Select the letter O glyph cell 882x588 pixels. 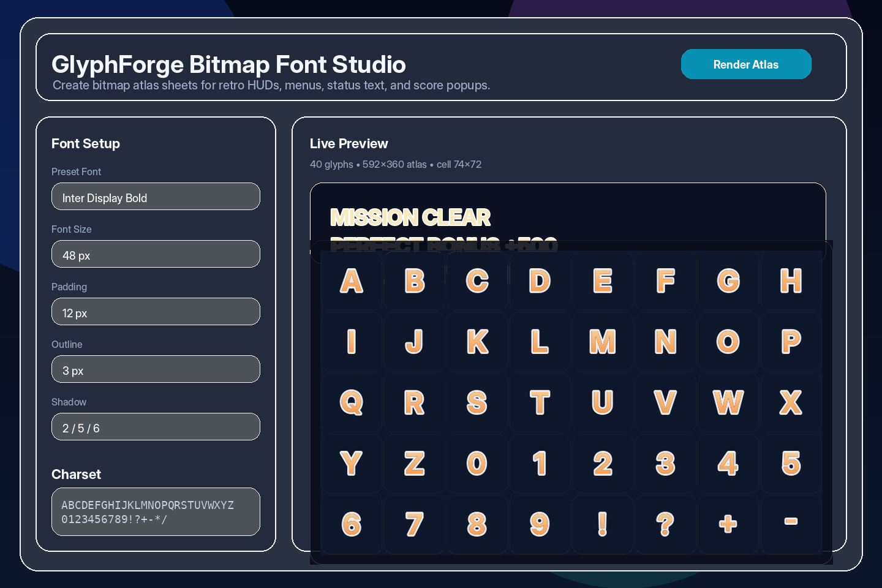(728, 342)
